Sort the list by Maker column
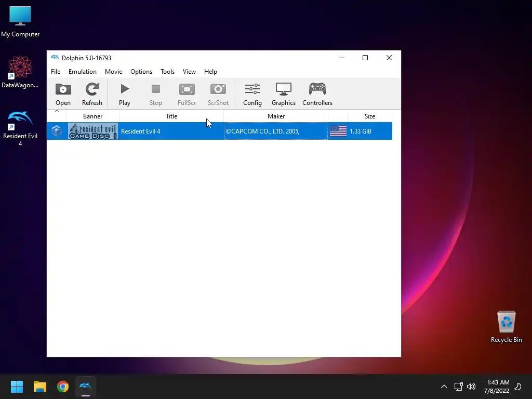 coord(276,116)
